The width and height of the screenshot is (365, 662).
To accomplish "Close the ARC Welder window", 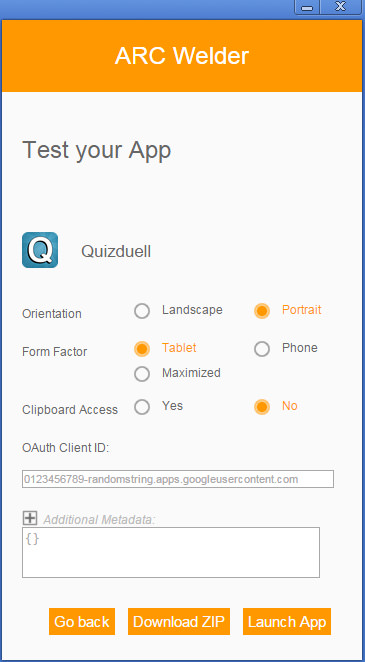I will pyautogui.click(x=341, y=7).
